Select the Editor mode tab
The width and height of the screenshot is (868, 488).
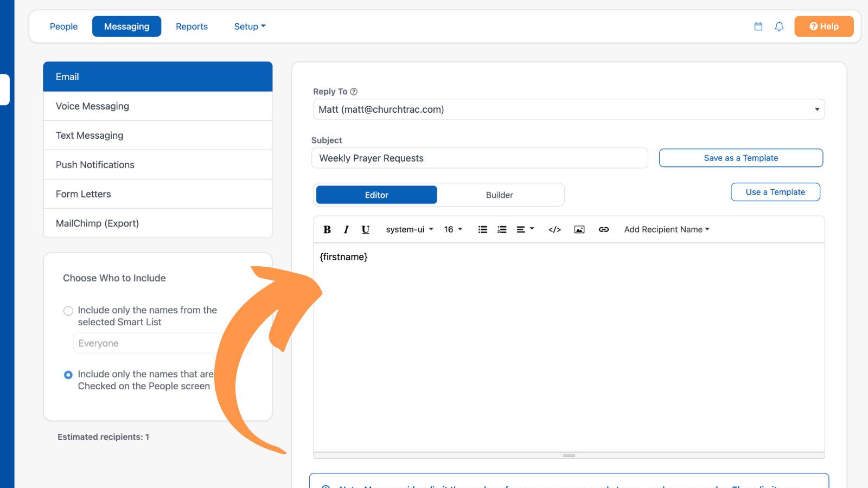point(376,195)
